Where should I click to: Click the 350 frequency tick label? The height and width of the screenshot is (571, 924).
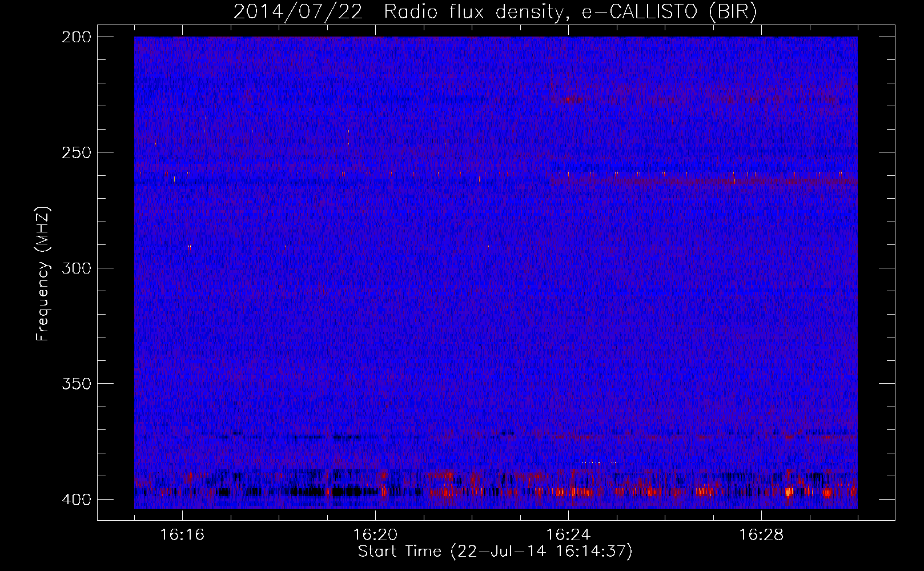point(76,384)
